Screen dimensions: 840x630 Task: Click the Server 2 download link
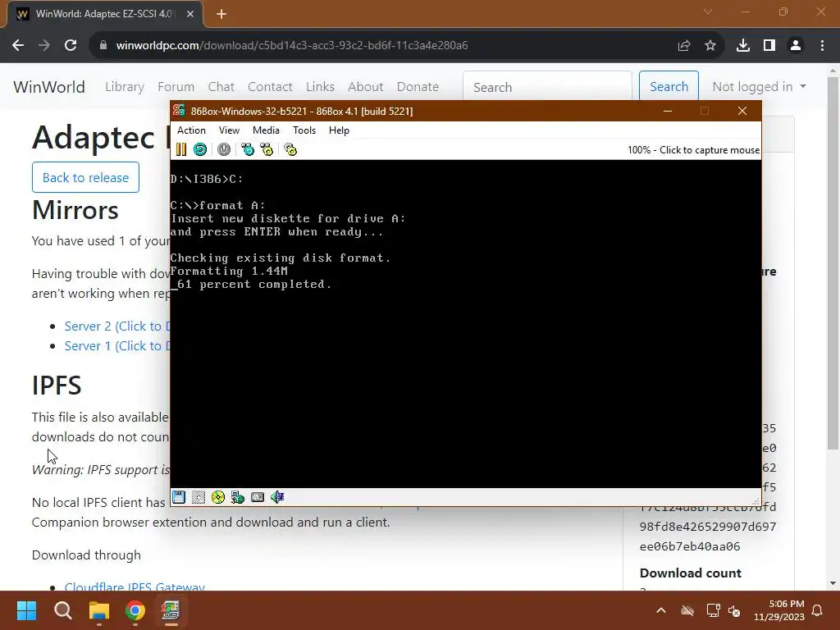click(116, 326)
